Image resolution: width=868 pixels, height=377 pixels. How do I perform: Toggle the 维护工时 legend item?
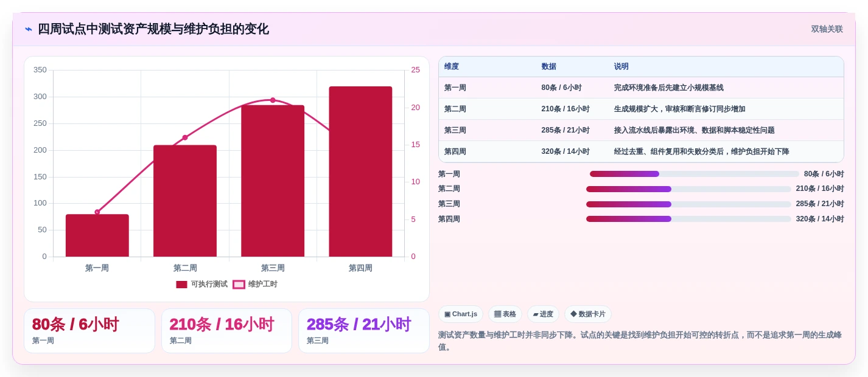255,284
